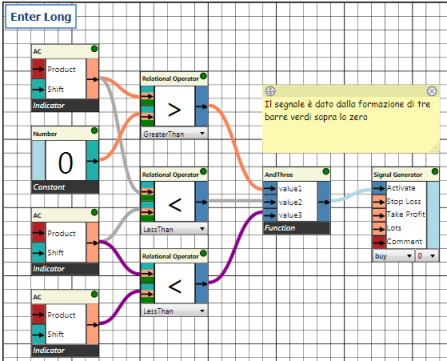447x361 pixels.
Task: Toggle the green status dot on AndThree block
Action: (x=326, y=172)
